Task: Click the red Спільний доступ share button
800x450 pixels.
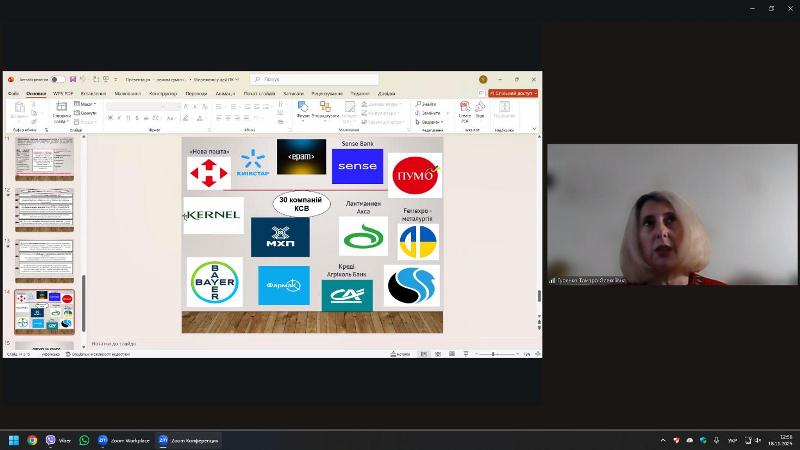Action: tap(513, 93)
